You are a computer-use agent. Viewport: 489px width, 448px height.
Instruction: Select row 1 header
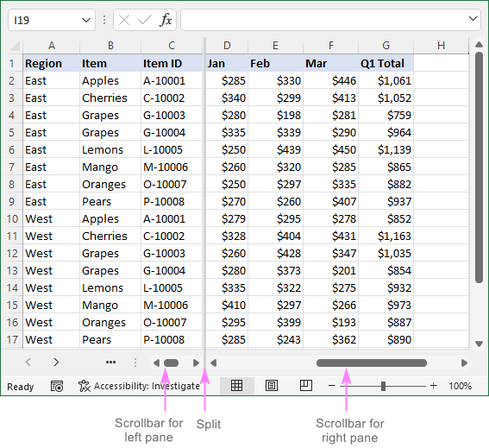pos(11,63)
